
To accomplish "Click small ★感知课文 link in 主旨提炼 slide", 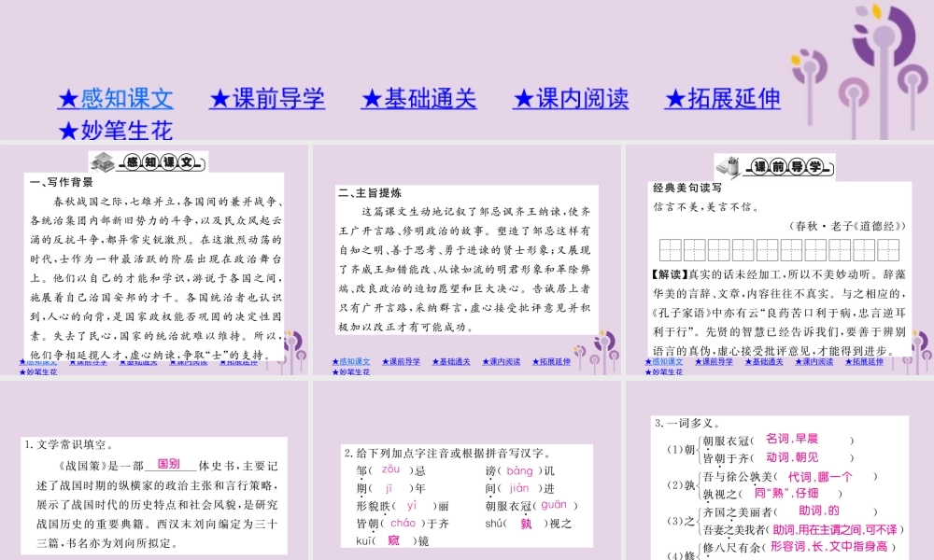I will pos(351,362).
